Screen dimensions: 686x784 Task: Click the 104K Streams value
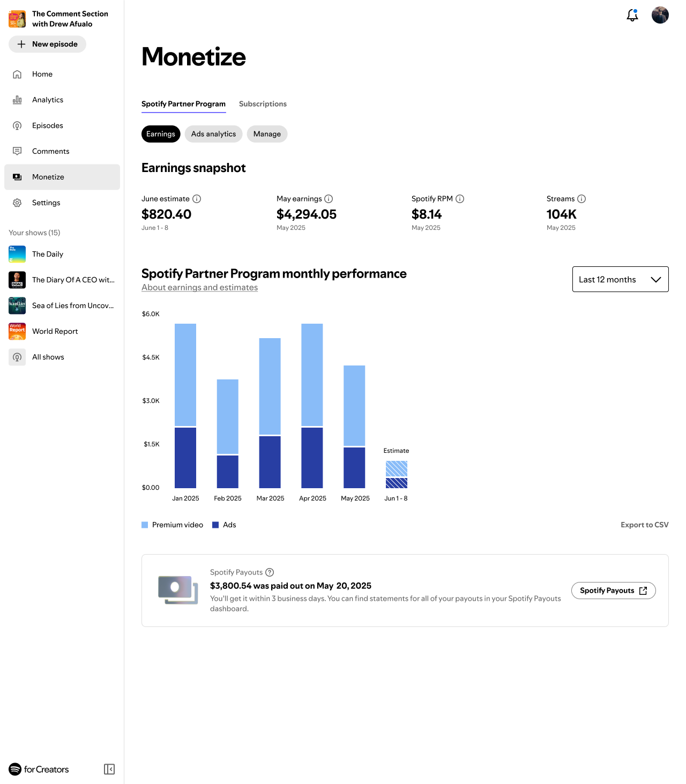click(x=562, y=214)
